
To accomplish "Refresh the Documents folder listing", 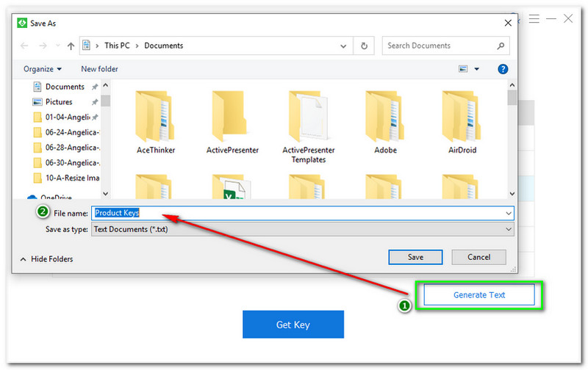I will [364, 46].
